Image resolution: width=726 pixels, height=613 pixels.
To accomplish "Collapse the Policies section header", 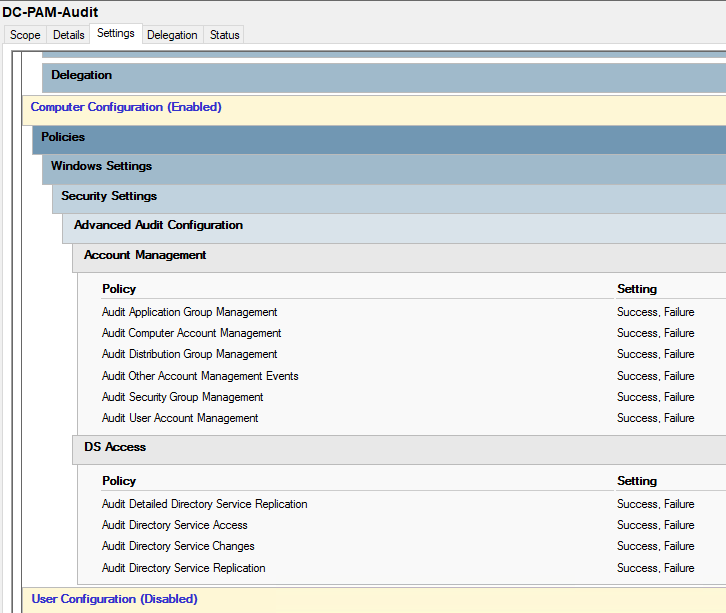I will coord(63,137).
